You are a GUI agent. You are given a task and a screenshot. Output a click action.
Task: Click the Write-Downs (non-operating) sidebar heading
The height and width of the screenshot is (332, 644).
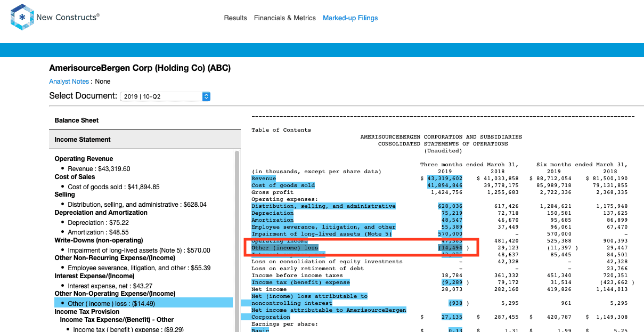pyautogui.click(x=97, y=240)
